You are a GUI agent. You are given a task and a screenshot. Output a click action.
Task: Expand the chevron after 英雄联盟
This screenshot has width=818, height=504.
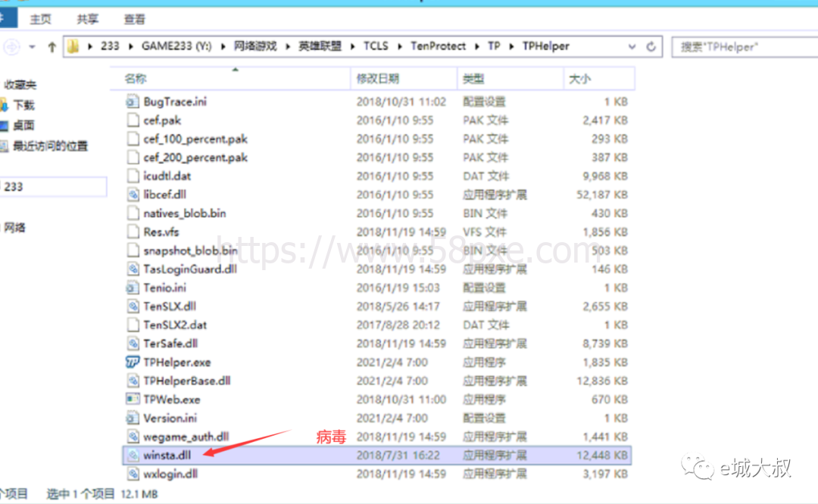point(353,46)
